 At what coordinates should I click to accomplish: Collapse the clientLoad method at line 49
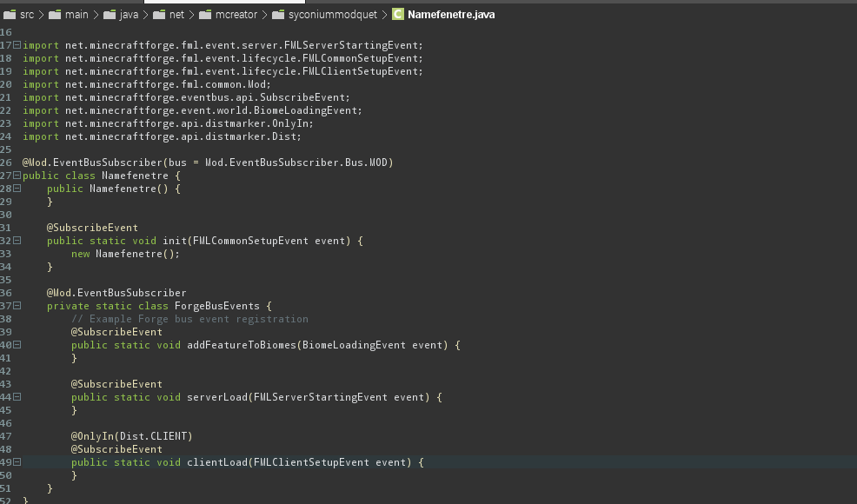pyautogui.click(x=17, y=462)
